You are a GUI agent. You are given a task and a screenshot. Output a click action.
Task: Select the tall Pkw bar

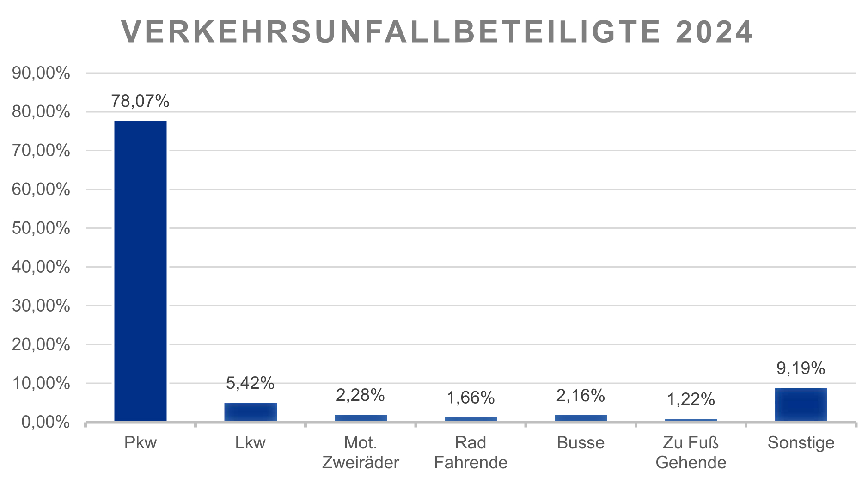141,270
